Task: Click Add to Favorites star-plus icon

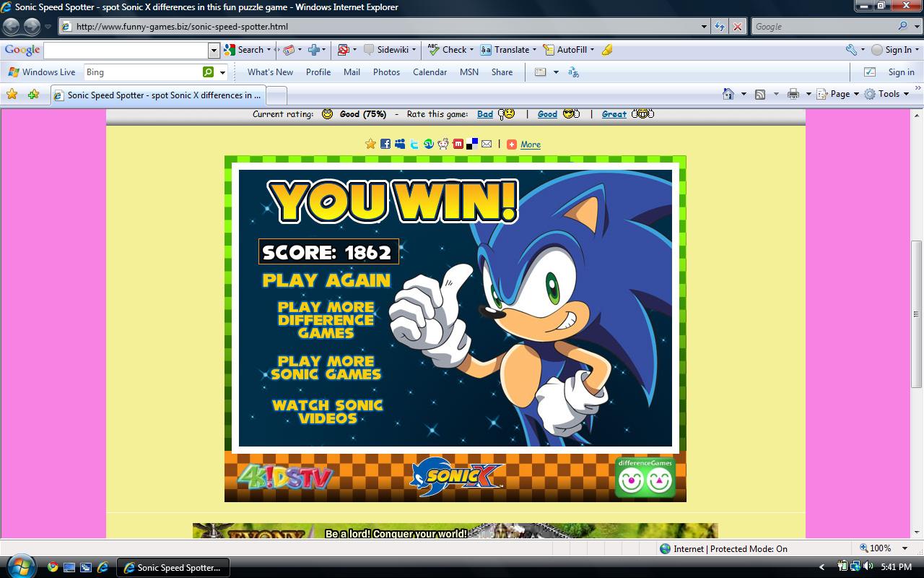Action: click(x=33, y=94)
